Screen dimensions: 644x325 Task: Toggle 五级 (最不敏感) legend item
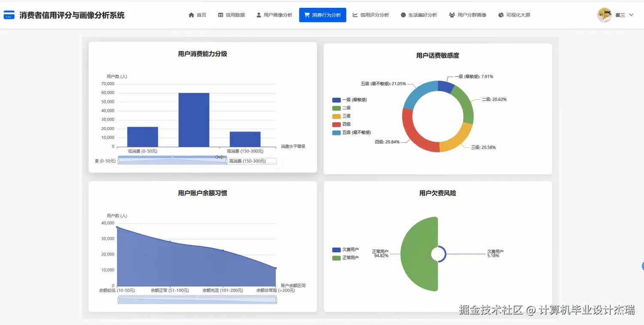coord(351,132)
